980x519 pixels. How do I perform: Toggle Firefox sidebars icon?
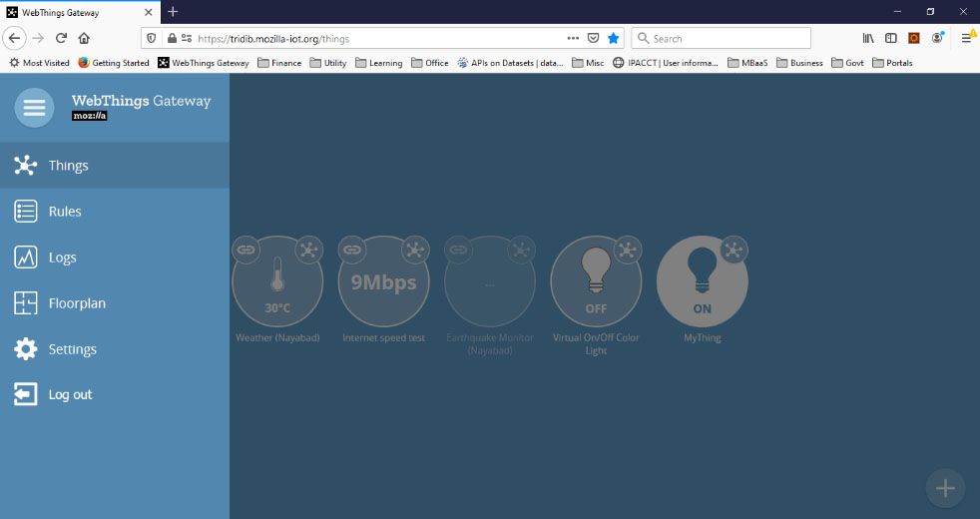click(x=891, y=38)
